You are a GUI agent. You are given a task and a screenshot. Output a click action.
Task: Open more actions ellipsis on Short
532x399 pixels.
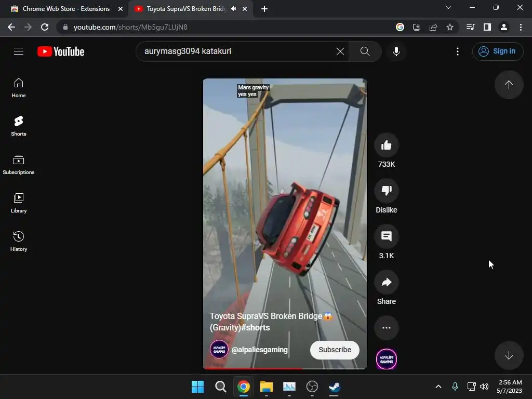(x=386, y=328)
